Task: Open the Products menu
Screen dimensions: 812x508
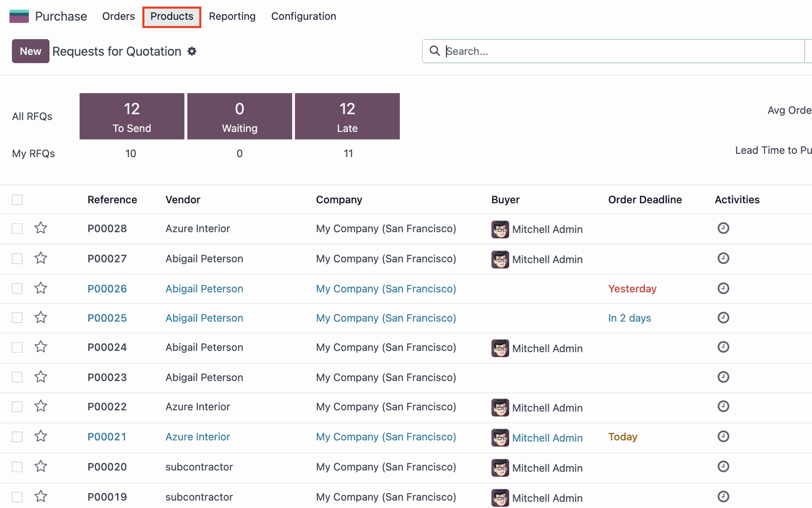Action: pyautogui.click(x=172, y=16)
